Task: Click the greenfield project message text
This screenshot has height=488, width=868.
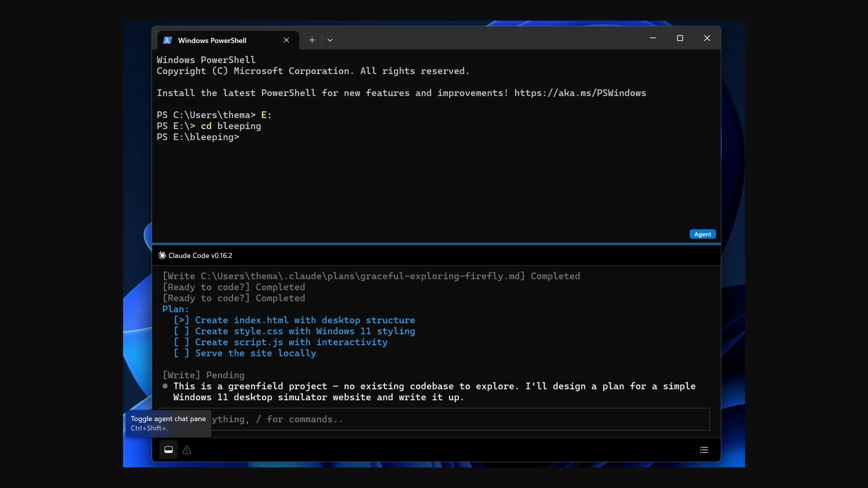Action: pyautogui.click(x=434, y=392)
